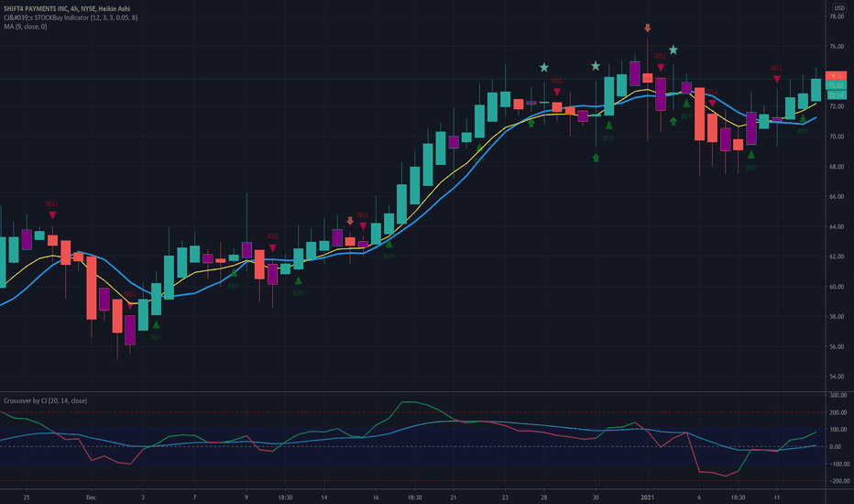The height and width of the screenshot is (504, 854).
Task: Click the Dec label on time axis
Action: (x=91, y=498)
